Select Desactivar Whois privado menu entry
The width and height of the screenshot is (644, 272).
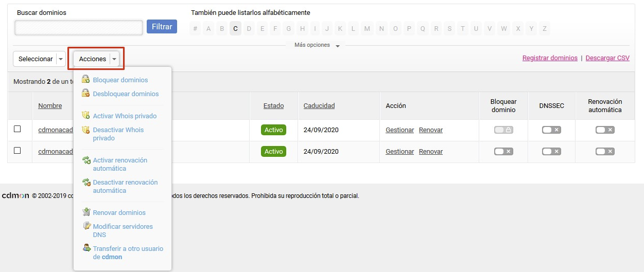pos(118,134)
